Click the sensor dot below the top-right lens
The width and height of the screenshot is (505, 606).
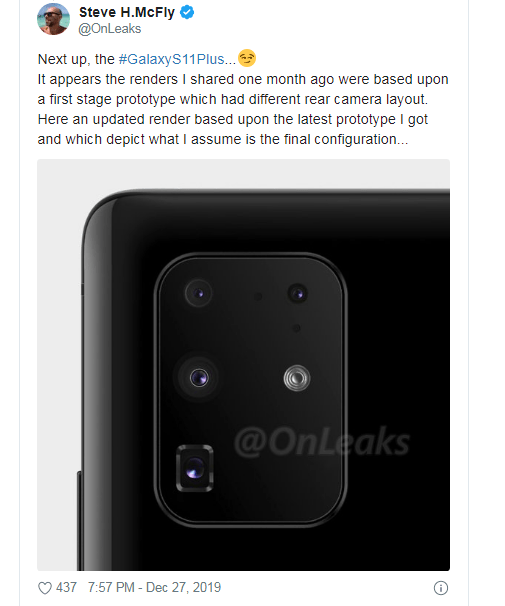[296, 329]
